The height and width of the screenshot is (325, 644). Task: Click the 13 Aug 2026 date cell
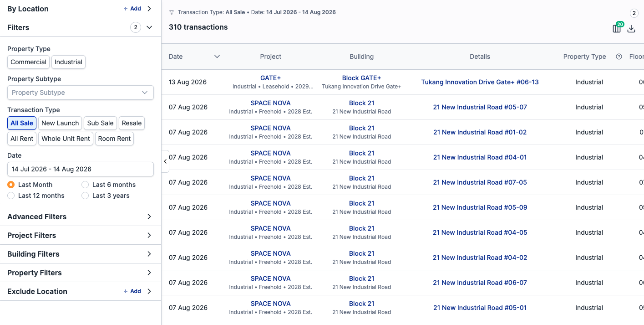[188, 82]
